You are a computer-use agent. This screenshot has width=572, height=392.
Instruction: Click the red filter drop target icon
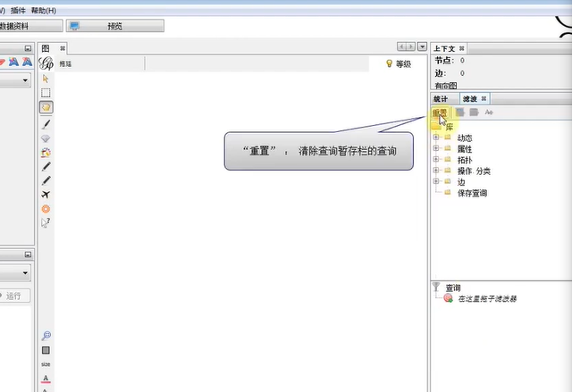pyautogui.click(x=448, y=298)
